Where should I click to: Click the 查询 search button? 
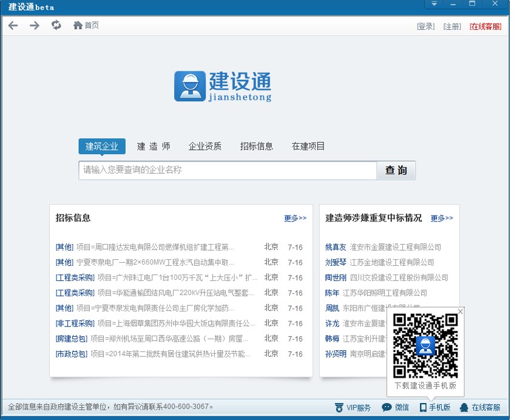click(396, 171)
